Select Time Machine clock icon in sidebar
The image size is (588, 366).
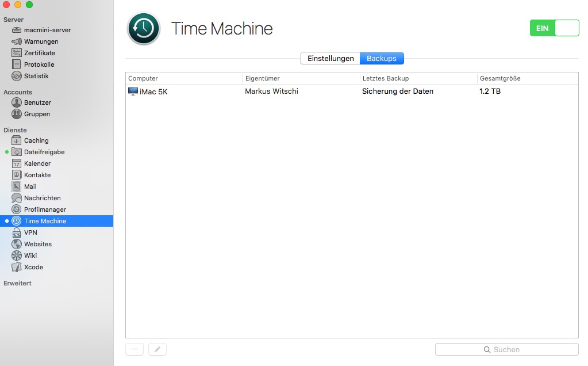[x=17, y=221]
